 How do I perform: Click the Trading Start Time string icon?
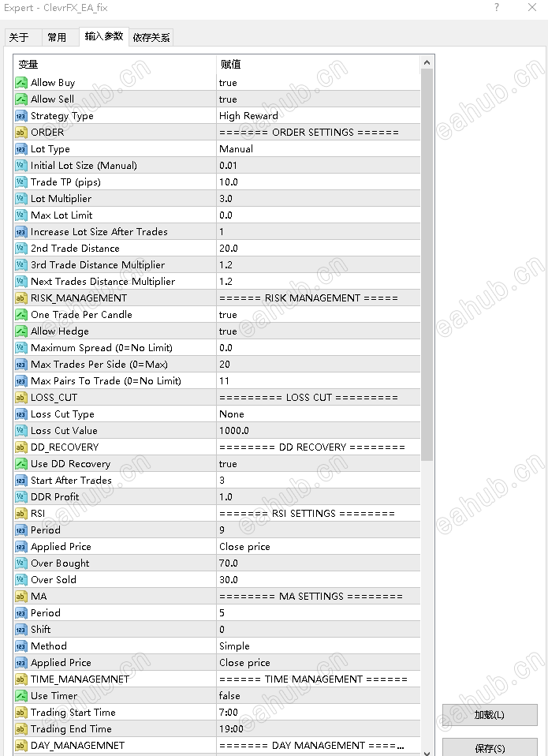pos(21,712)
